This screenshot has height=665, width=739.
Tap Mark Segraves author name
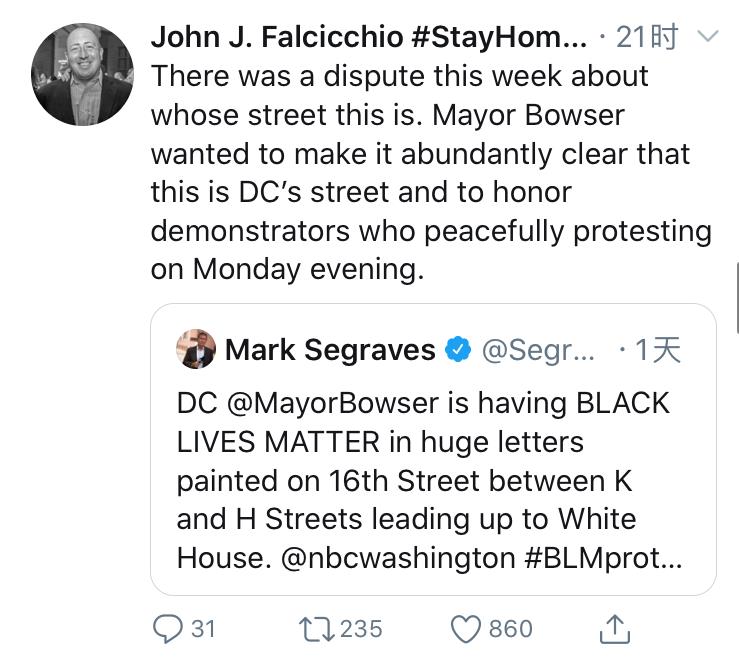pyautogui.click(x=330, y=349)
